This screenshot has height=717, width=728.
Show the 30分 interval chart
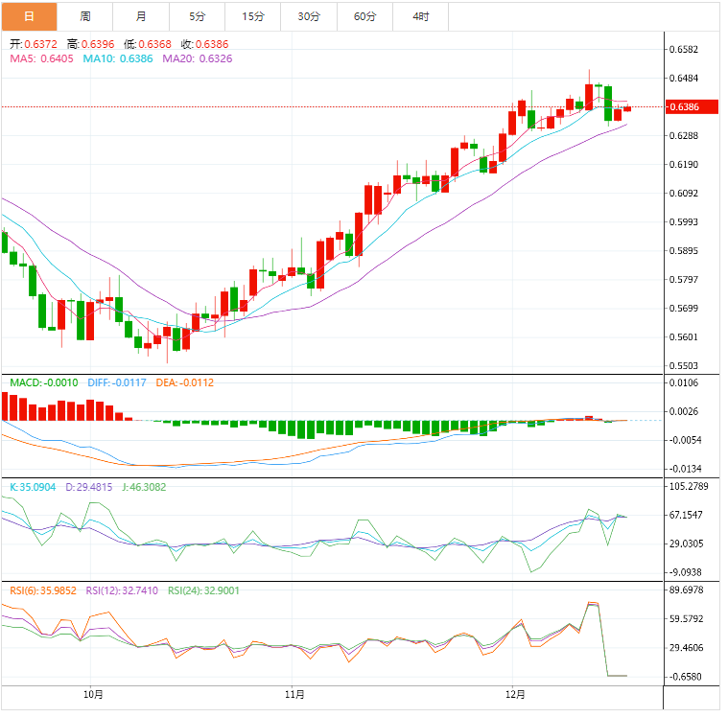[309, 16]
